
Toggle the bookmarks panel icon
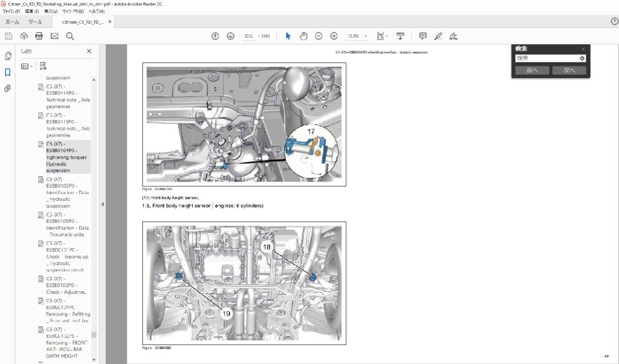(8, 72)
